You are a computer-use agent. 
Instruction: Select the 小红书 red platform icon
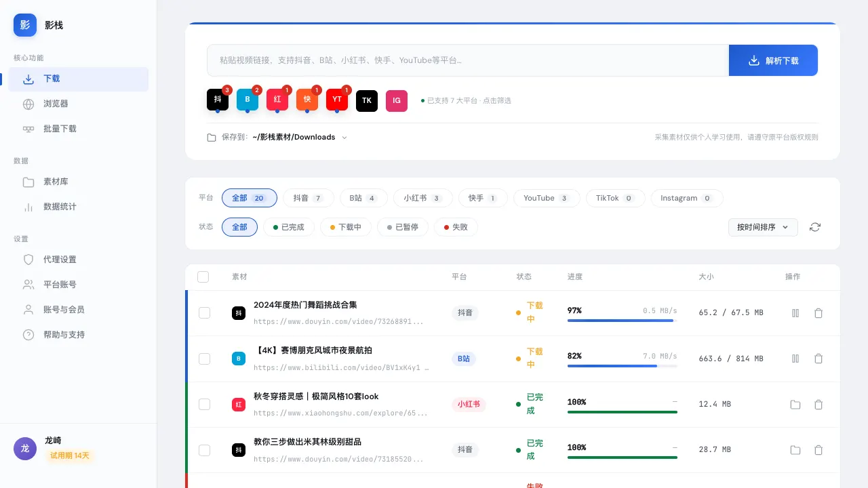pos(277,100)
